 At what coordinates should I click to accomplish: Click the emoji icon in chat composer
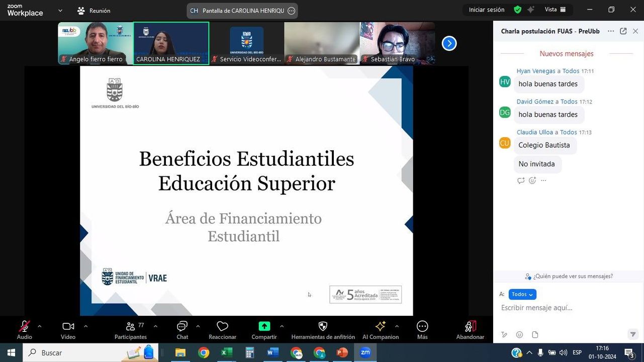(x=519, y=335)
